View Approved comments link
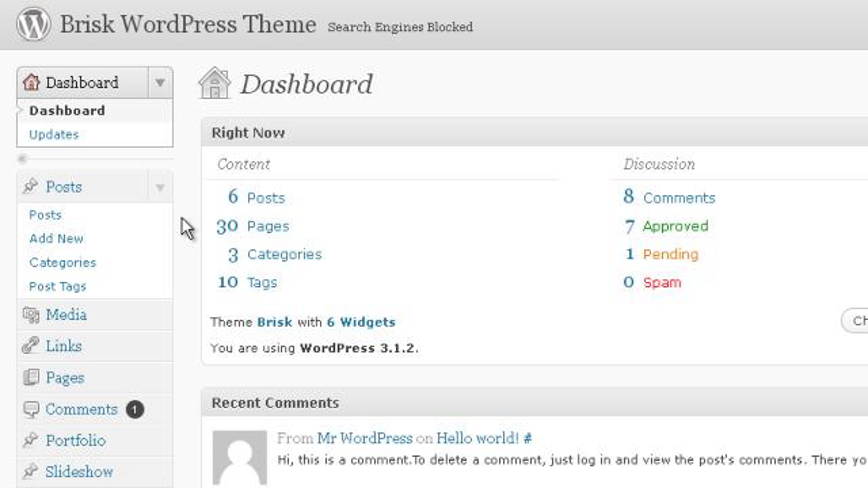 coord(676,227)
